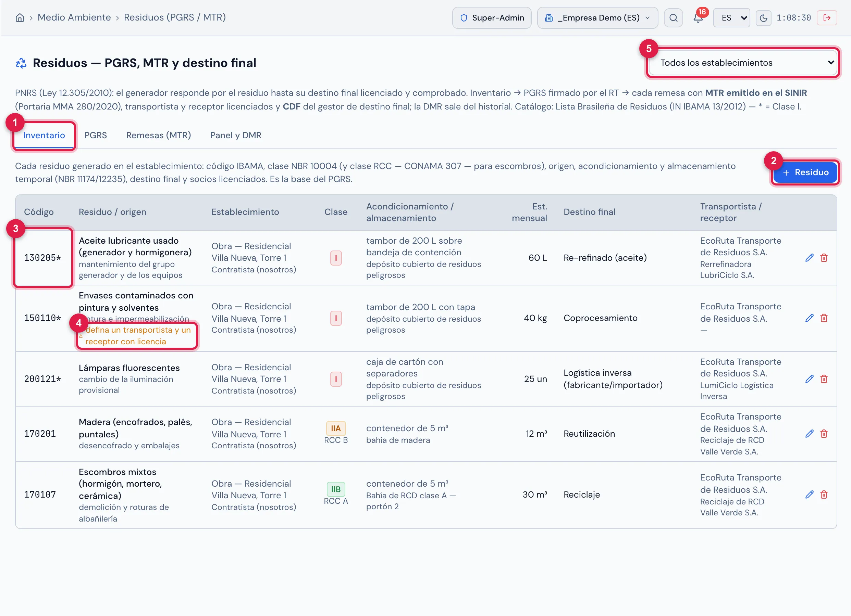Select the Panel y DMR tab

[x=236, y=135]
